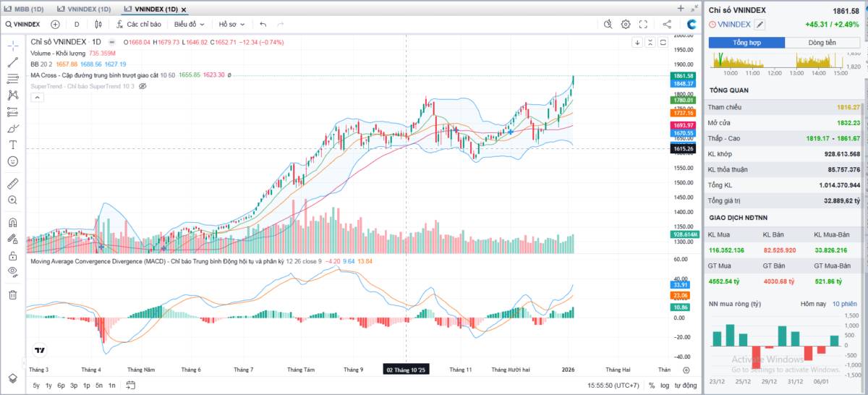Open chart settings gear icon

626,24
